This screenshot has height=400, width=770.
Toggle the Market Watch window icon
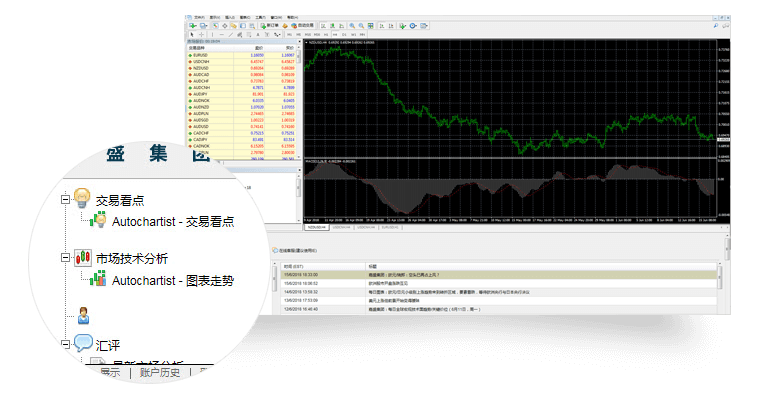coord(216,26)
